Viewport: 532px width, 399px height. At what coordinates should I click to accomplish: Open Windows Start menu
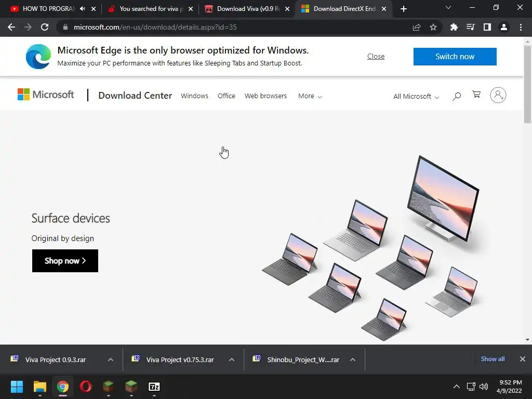[x=17, y=387]
